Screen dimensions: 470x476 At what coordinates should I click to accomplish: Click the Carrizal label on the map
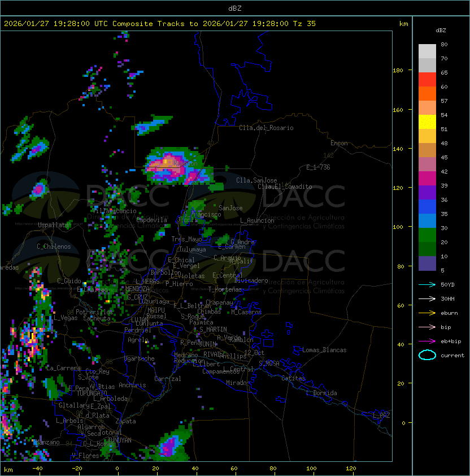click(167, 379)
